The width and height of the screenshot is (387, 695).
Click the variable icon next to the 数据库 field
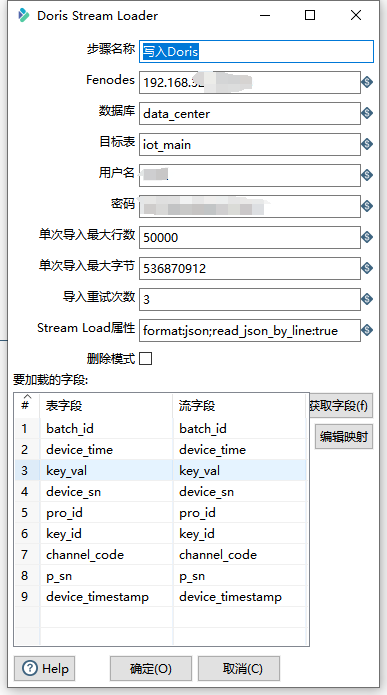pos(367,113)
